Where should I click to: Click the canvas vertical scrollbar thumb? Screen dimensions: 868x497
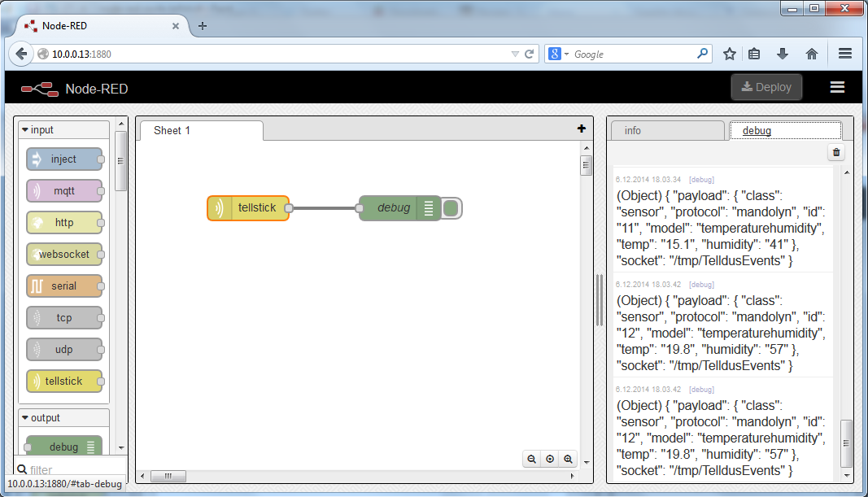pos(586,165)
